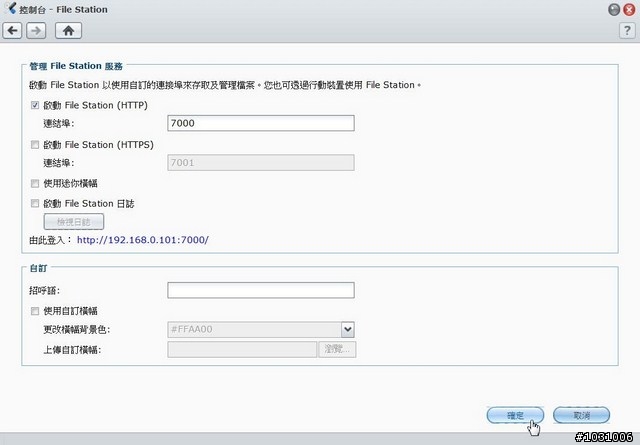This screenshot has width=640, height=445.
Task: Click the 更改橫幅背景色 label
Action: coord(77,329)
